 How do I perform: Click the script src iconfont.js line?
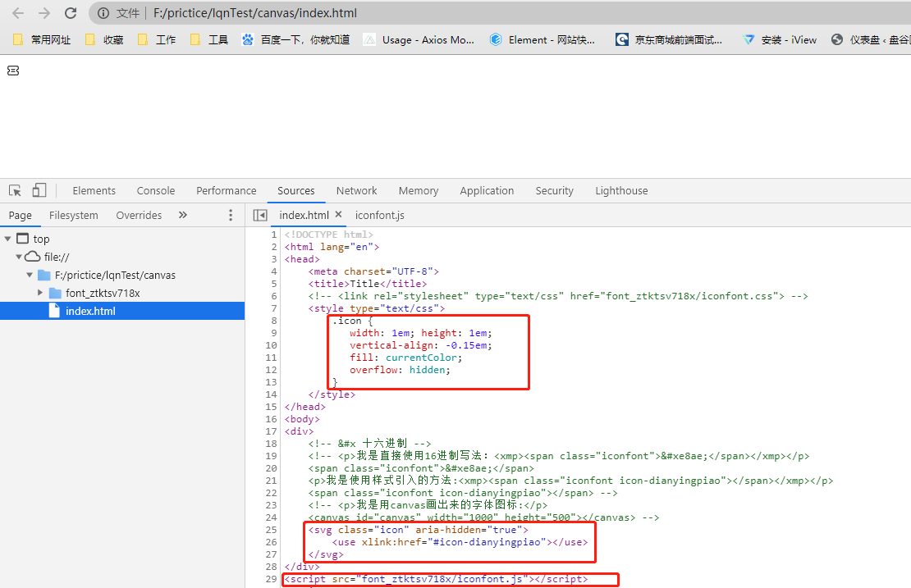click(436, 579)
